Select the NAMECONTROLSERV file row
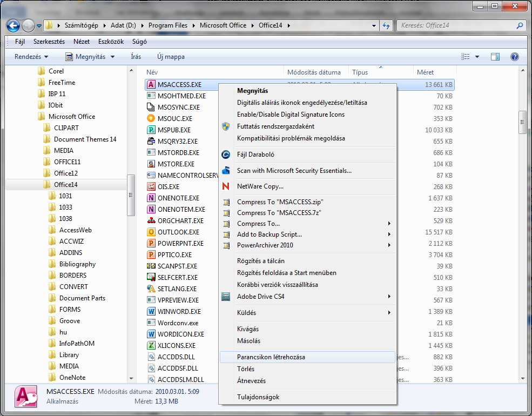Viewport: 532px width, 416px height. 183,176
